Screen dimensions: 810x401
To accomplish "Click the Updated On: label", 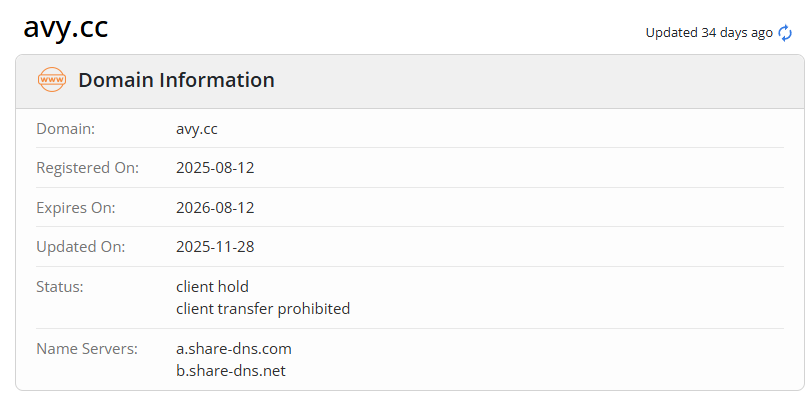I will (x=79, y=247).
